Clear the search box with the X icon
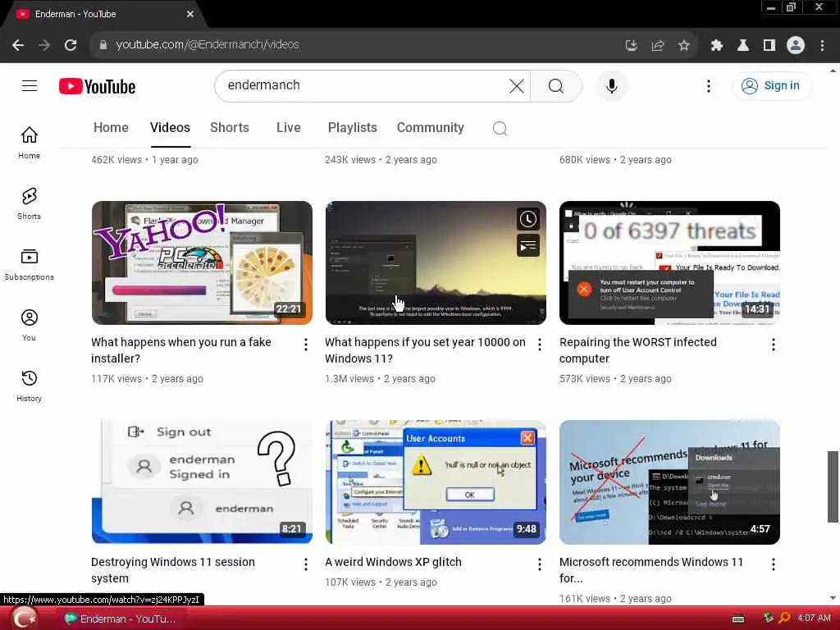The image size is (840, 630). [517, 85]
